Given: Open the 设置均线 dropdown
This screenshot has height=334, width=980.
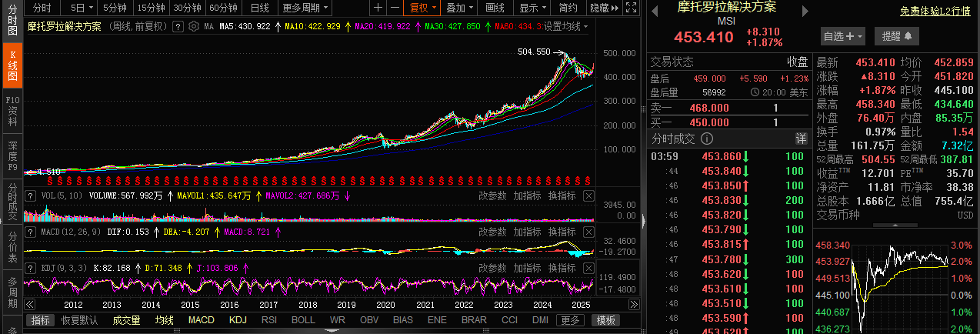Looking at the screenshot, I should pyautogui.click(x=566, y=26).
